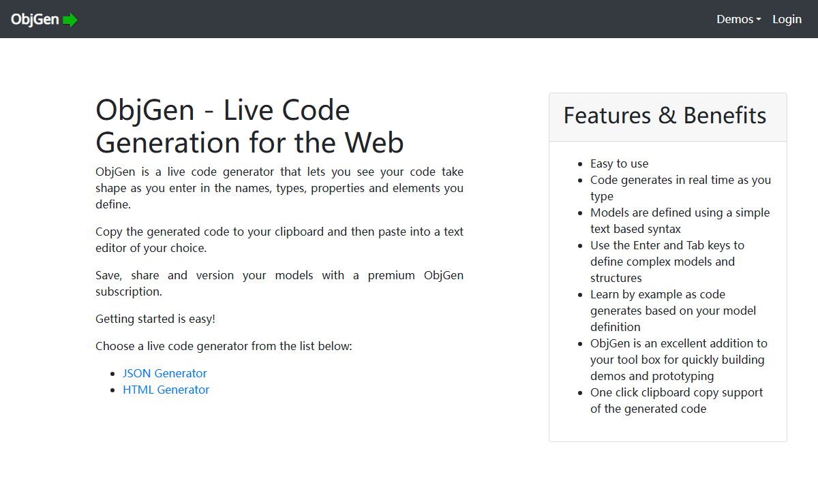818x504 pixels.
Task: Click the 'Copy the generated code' paragraph
Action: (x=279, y=240)
